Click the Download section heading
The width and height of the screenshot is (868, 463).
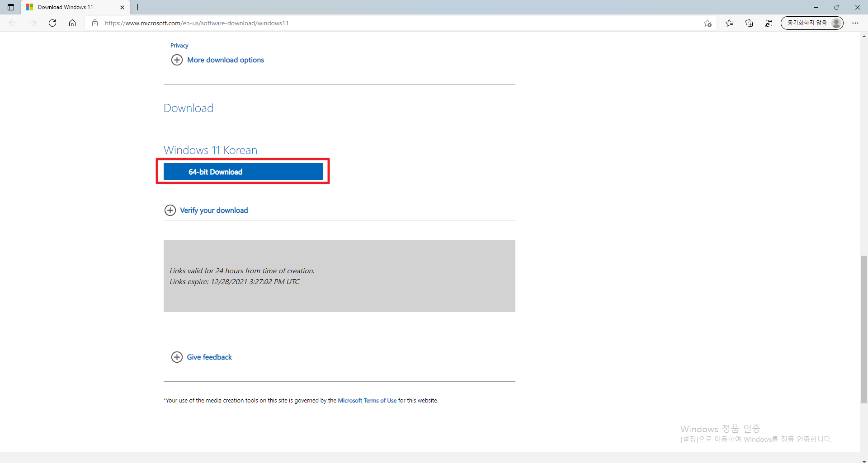click(x=189, y=108)
